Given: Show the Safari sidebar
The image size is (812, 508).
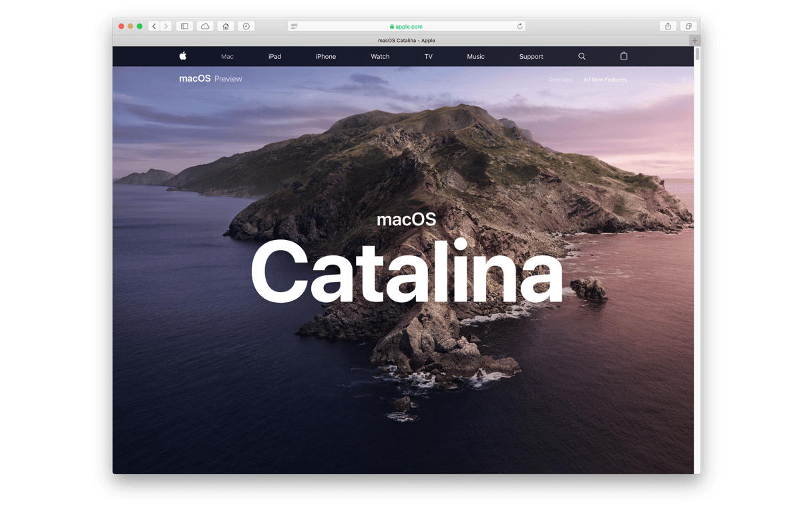Looking at the screenshot, I should [184, 26].
